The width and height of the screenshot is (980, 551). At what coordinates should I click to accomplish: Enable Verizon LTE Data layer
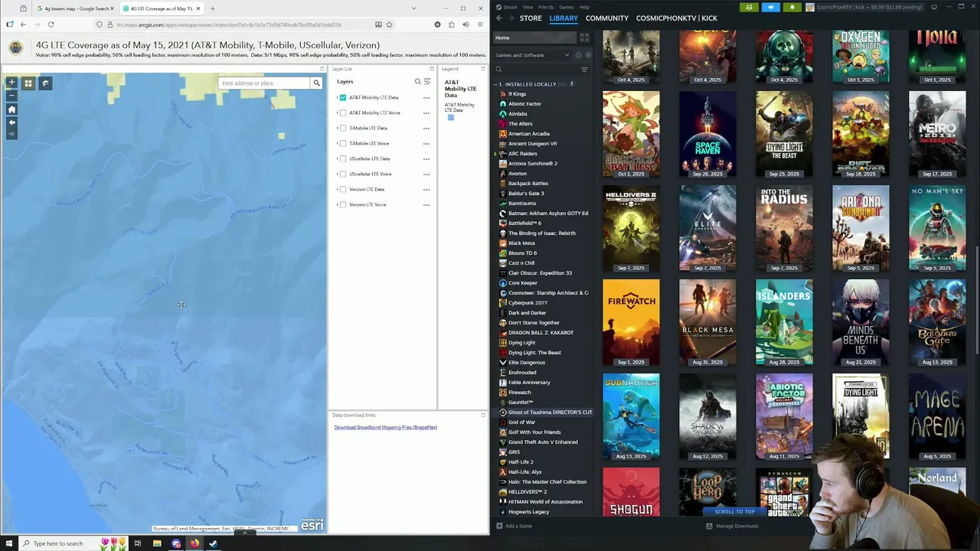343,190
